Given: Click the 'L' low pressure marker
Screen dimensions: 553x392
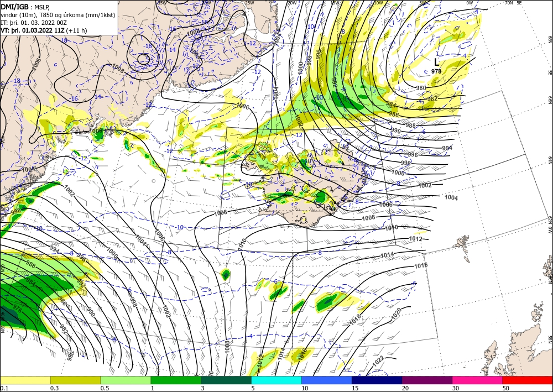Looking at the screenshot, I should 437,62.
